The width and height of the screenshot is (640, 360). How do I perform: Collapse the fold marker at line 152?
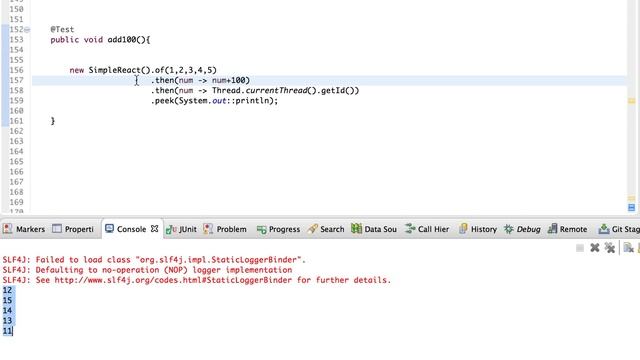pyautogui.click(x=27, y=29)
